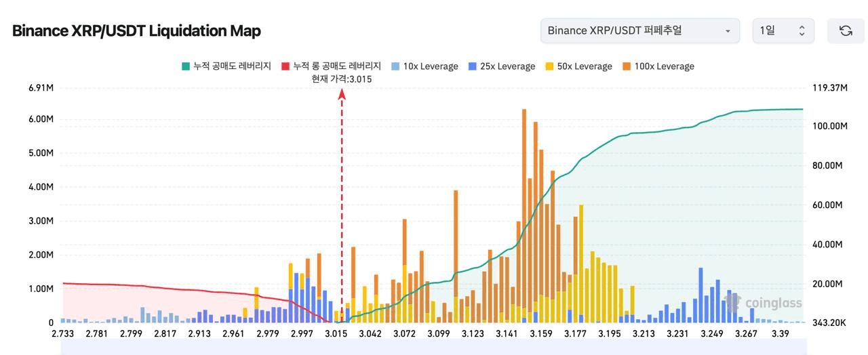Toggle the 25x Leverage legend series

click(x=501, y=66)
